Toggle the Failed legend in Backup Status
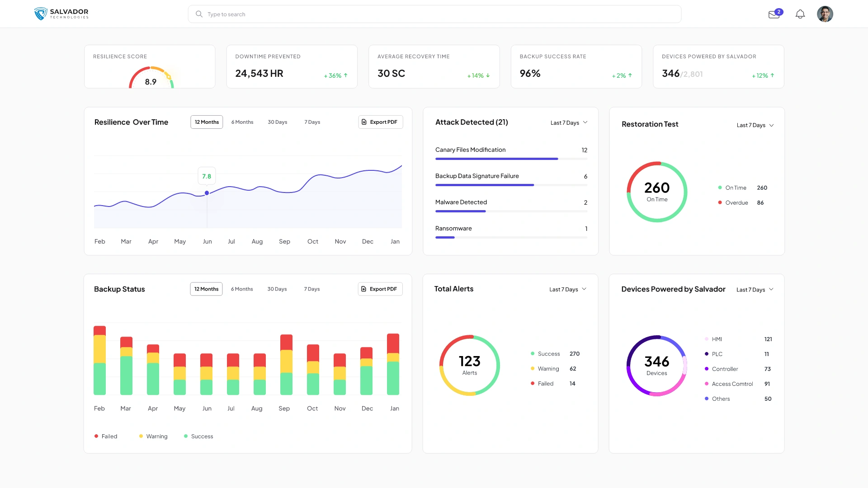Viewport: 868px width, 488px height. coord(106,436)
